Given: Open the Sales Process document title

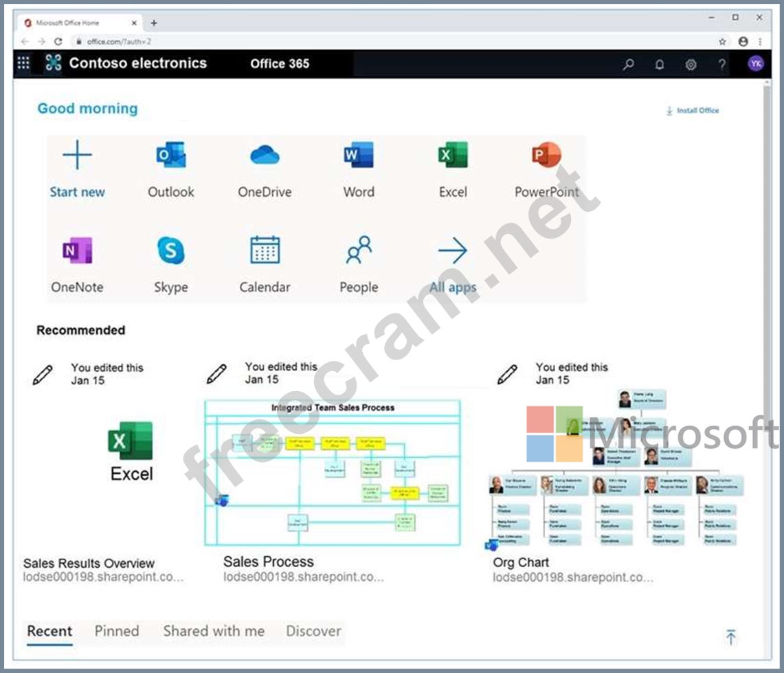Looking at the screenshot, I should coord(269,562).
